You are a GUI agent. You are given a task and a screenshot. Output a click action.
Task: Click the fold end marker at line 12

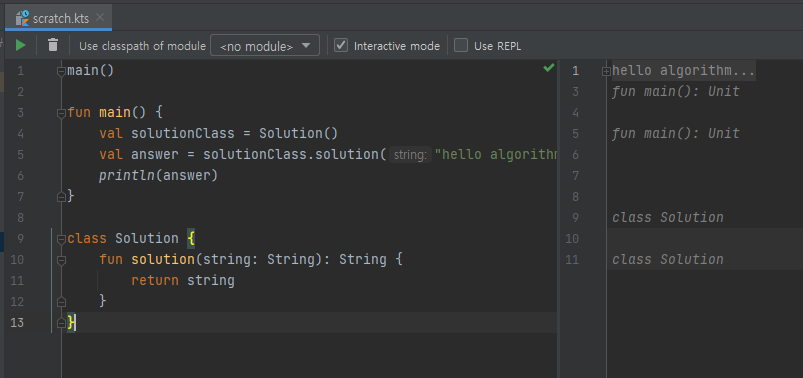(x=61, y=301)
